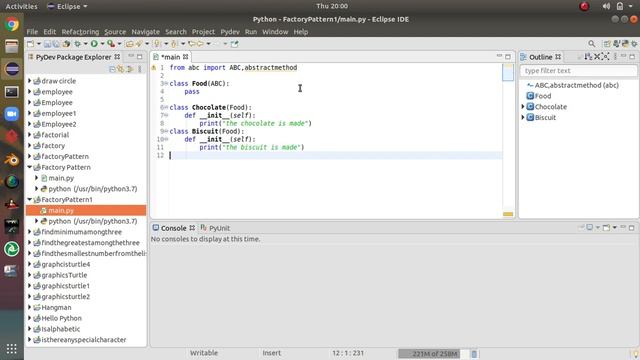Open the Run menu
Image resolution: width=640 pixels, height=360 pixels.
point(251,31)
